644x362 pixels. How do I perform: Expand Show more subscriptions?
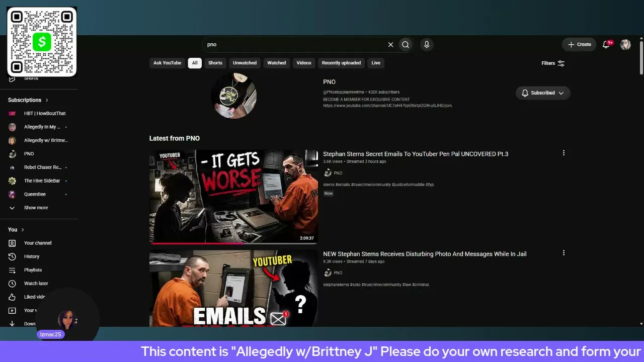[x=39, y=208]
